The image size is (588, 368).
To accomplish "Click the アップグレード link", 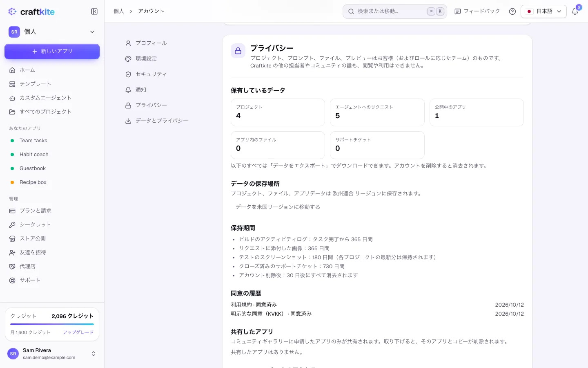I will click(78, 332).
